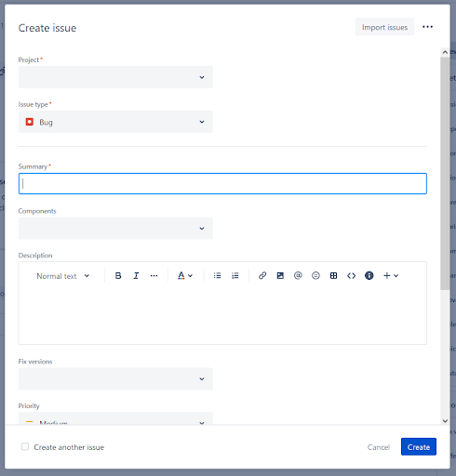This screenshot has width=456, height=476.
Task: Check the Create another issue checkbox
Action: point(25,446)
